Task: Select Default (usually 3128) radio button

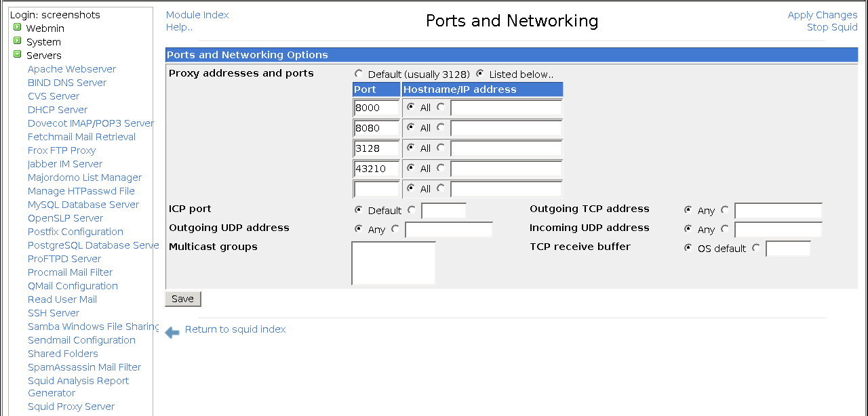Action: coord(359,74)
